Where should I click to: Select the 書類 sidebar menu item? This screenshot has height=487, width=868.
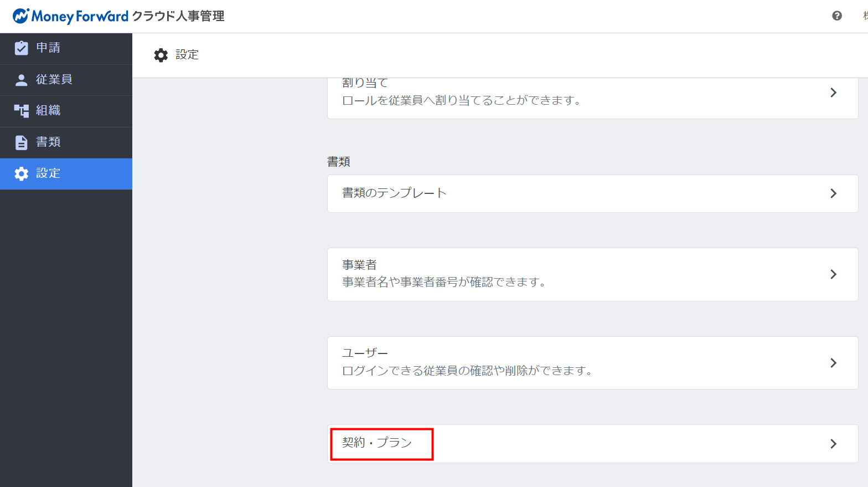pyautogui.click(x=66, y=142)
